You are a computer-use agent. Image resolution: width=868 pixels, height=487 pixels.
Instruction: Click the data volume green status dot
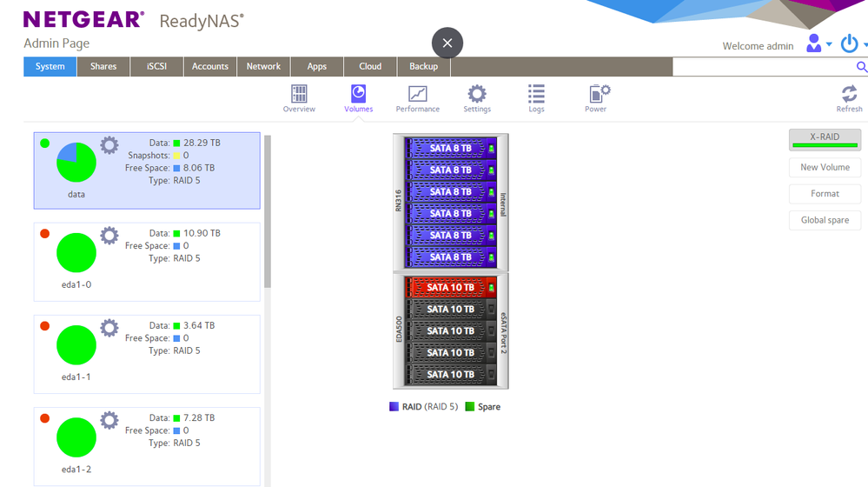pyautogui.click(x=45, y=143)
